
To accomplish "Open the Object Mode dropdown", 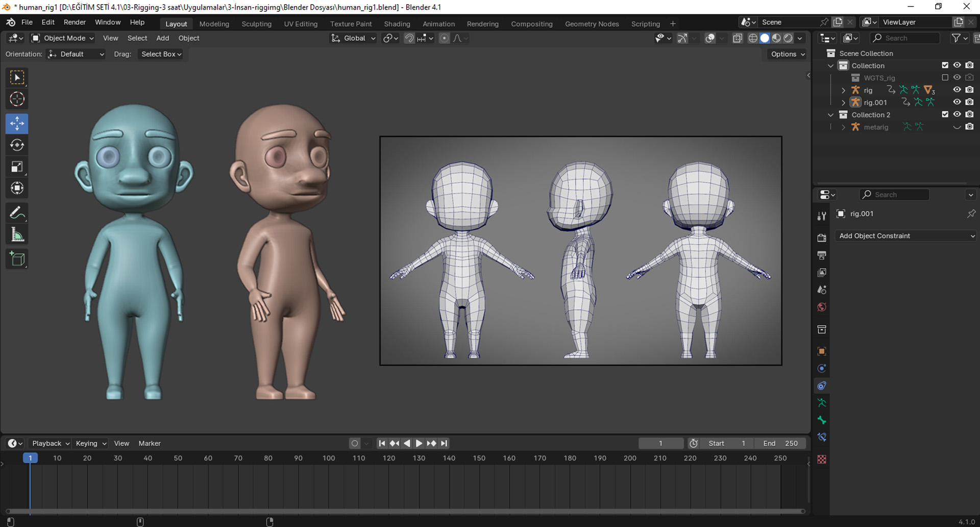I will click(62, 38).
